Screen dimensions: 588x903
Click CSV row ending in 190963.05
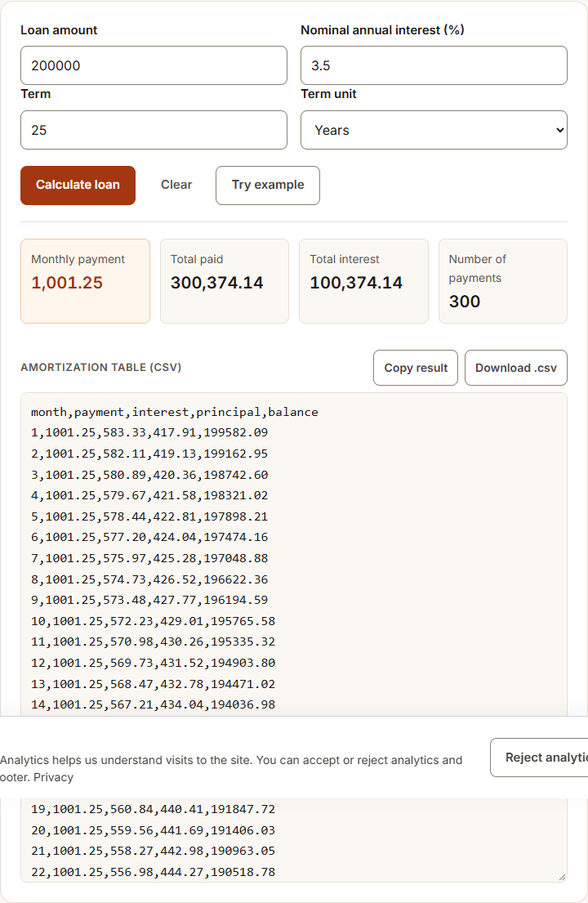(x=153, y=852)
